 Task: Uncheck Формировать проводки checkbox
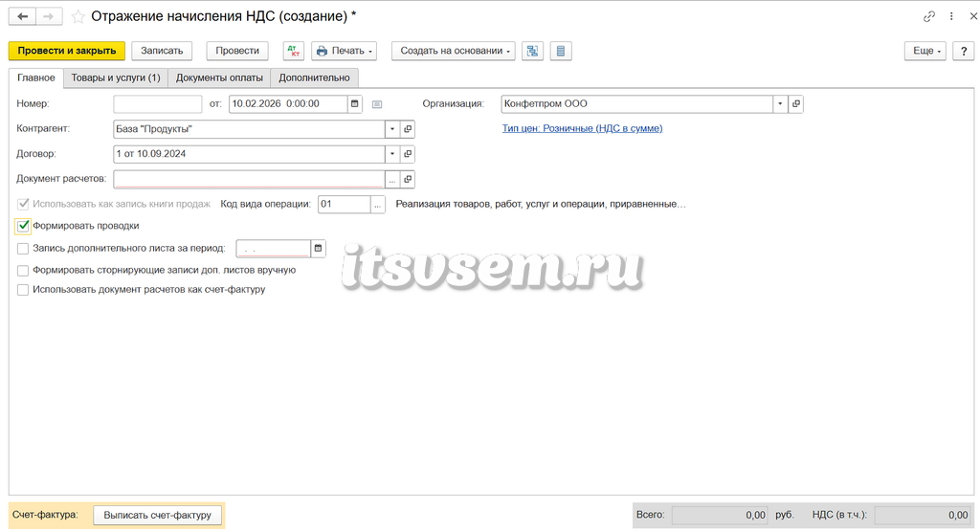pos(23,226)
